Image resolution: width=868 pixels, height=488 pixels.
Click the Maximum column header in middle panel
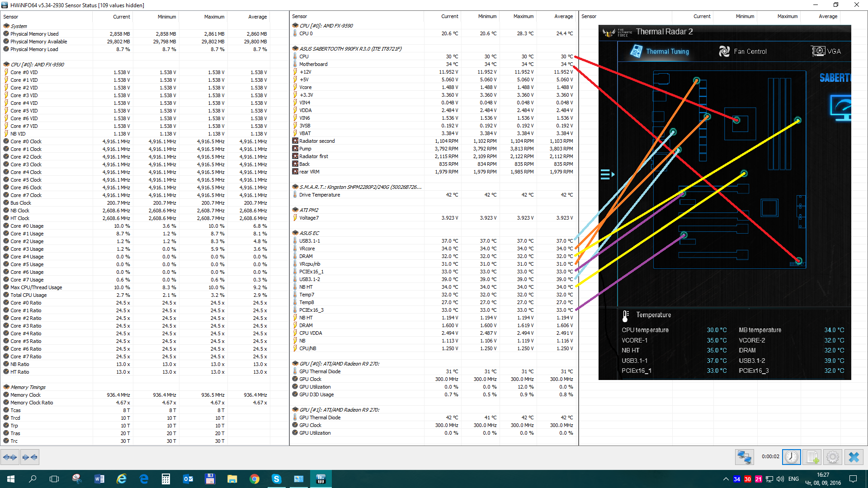[523, 16]
